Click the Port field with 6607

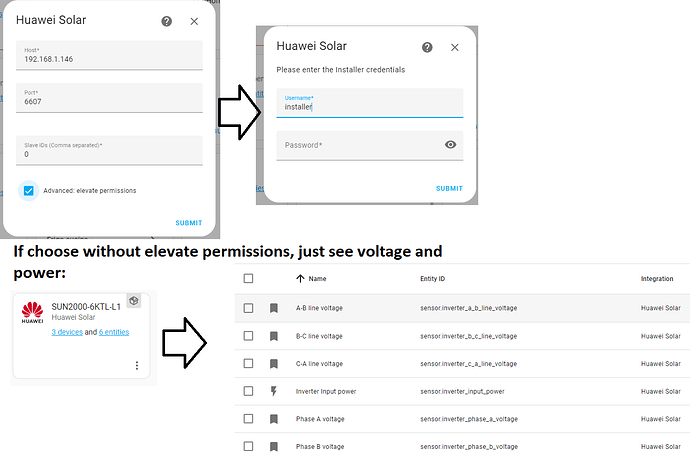coord(109,98)
